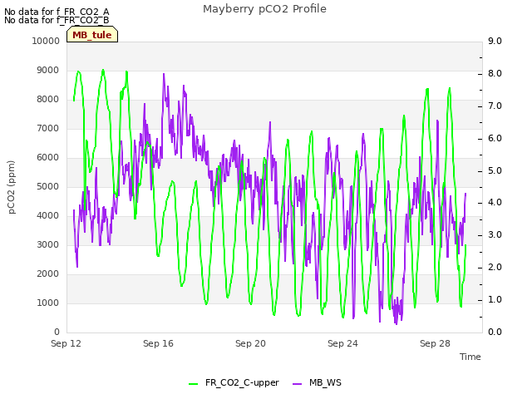This screenshot has height=399, width=532.
Task: Click the 3000 left axis value
Action: click(x=48, y=245)
